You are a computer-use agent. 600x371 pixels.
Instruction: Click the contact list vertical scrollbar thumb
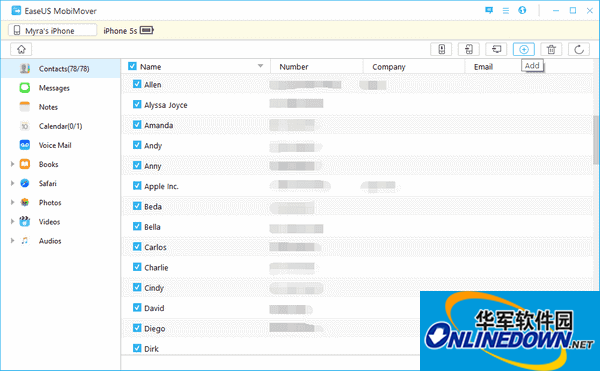tap(596, 140)
